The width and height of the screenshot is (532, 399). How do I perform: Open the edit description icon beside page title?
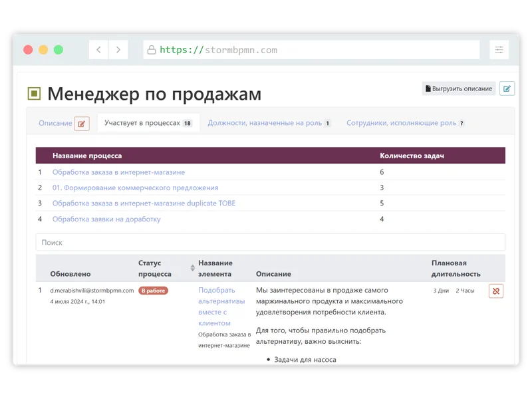(507, 88)
